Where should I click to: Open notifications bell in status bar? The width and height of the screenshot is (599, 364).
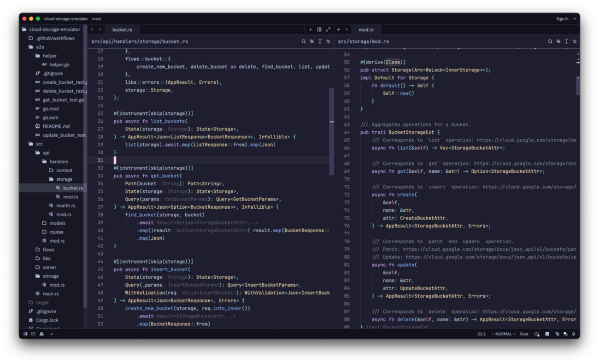pos(574,334)
